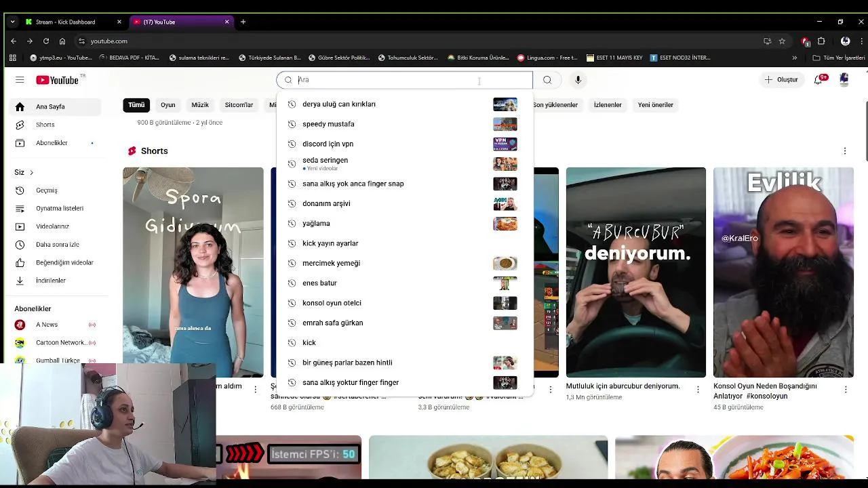Click history icon beside enes batur
The image size is (868, 488).
pyautogui.click(x=292, y=283)
